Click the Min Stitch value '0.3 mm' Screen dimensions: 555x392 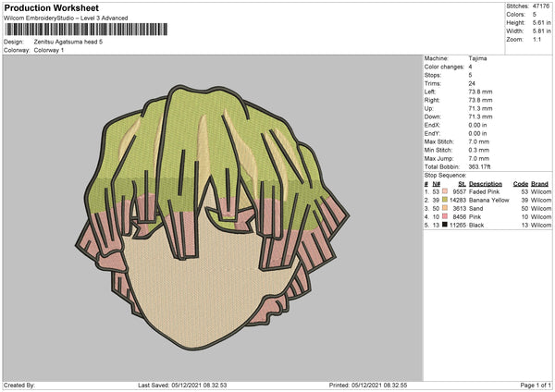pyautogui.click(x=479, y=150)
